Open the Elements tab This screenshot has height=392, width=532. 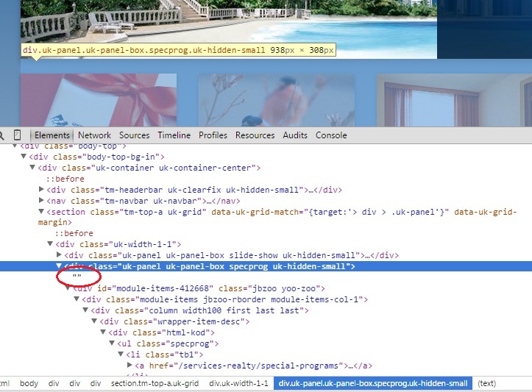pos(52,135)
